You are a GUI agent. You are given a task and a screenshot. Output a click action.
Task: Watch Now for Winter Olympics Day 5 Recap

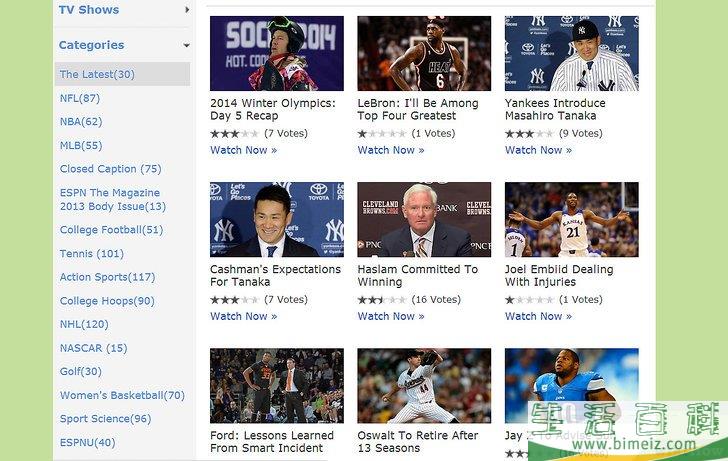point(243,150)
